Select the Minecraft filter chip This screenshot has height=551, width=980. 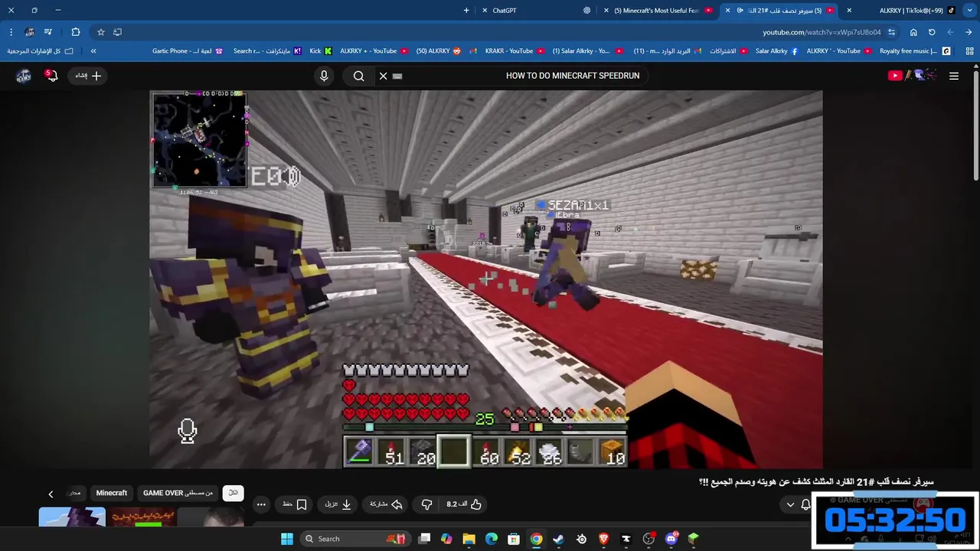pos(112,493)
